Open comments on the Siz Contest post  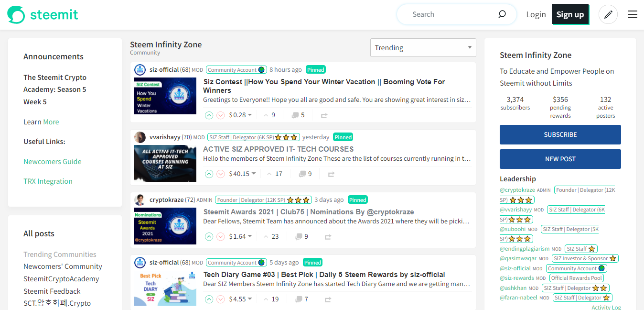[298, 115]
